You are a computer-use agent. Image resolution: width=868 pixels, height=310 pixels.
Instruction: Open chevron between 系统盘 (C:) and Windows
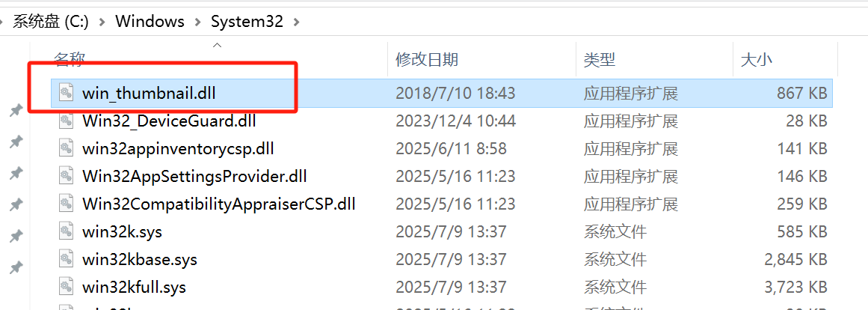101,22
